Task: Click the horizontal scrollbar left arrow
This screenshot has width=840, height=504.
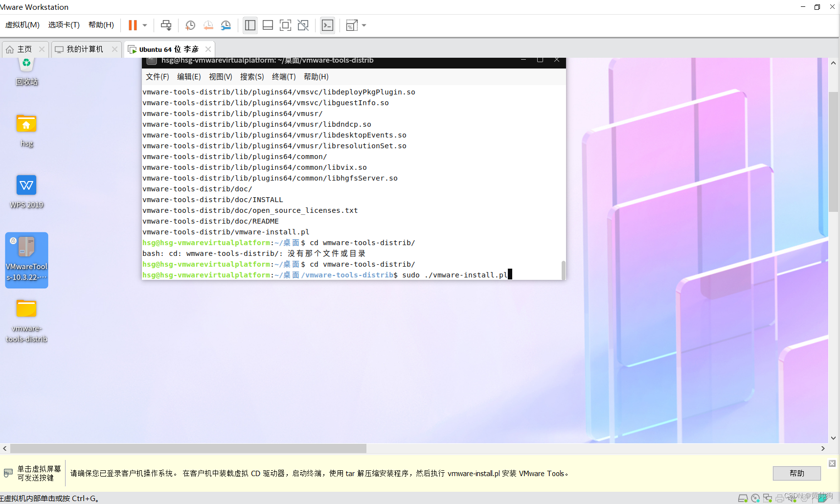Action: [5, 448]
